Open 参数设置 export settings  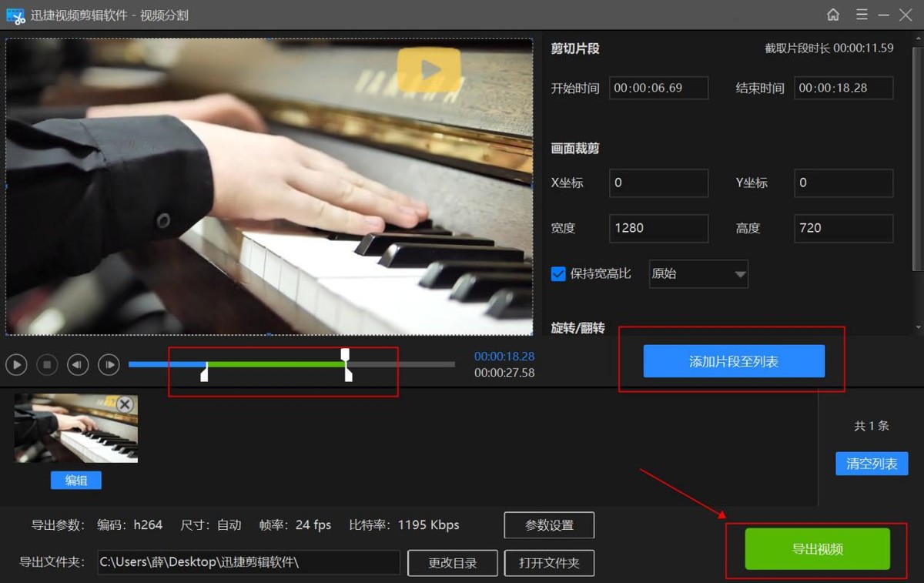tap(549, 525)
